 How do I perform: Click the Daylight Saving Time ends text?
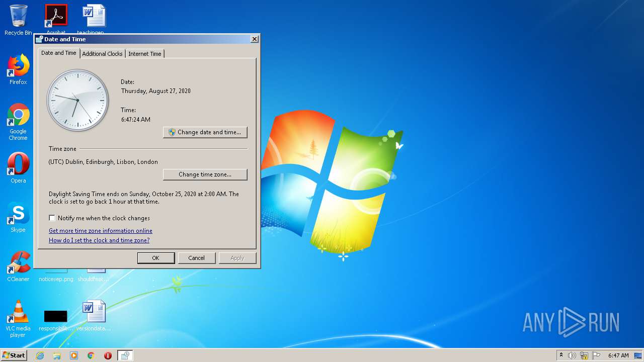click(144, 198)
